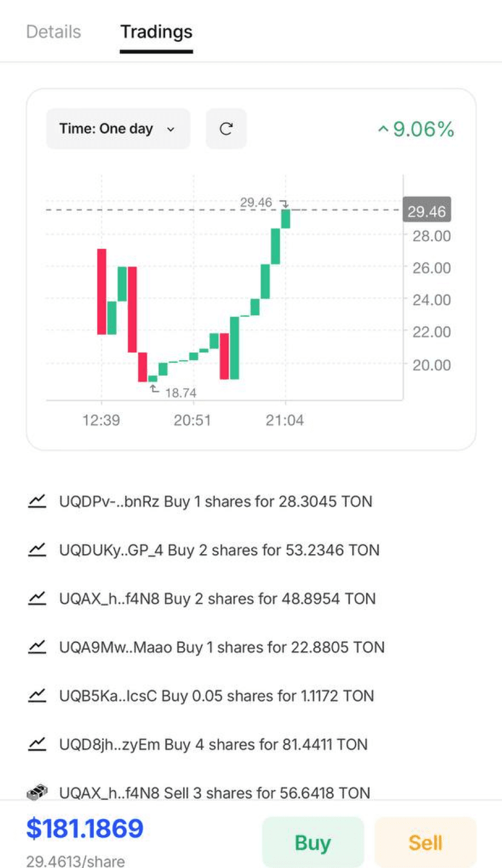
Task: Click money icon beside the Sell transaction
Action: tap(37, 792)
